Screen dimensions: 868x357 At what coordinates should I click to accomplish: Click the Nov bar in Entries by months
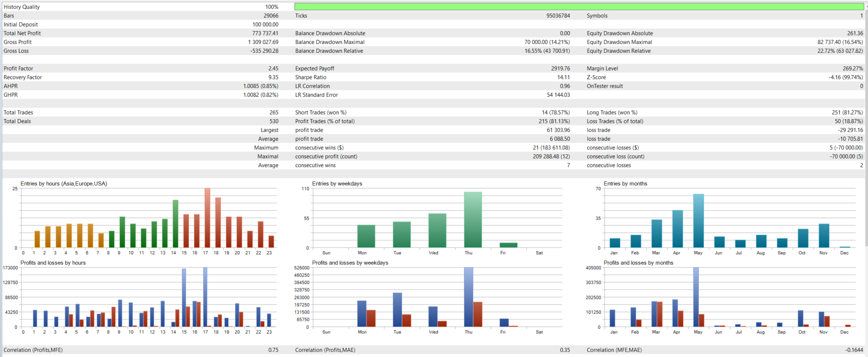[x=824, y=236]
